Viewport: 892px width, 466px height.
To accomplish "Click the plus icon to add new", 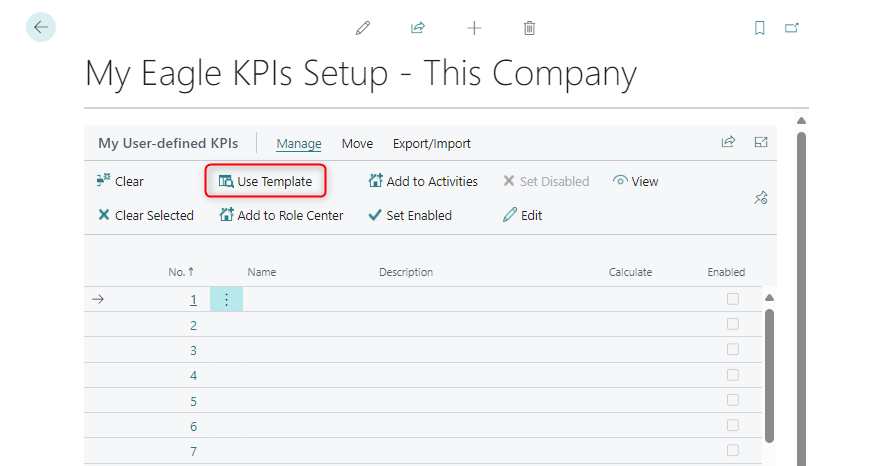I will [474, 28].
